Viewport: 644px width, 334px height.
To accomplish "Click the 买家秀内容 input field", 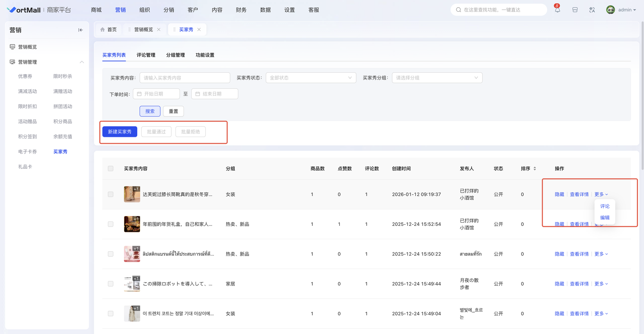I will point(185,78).
